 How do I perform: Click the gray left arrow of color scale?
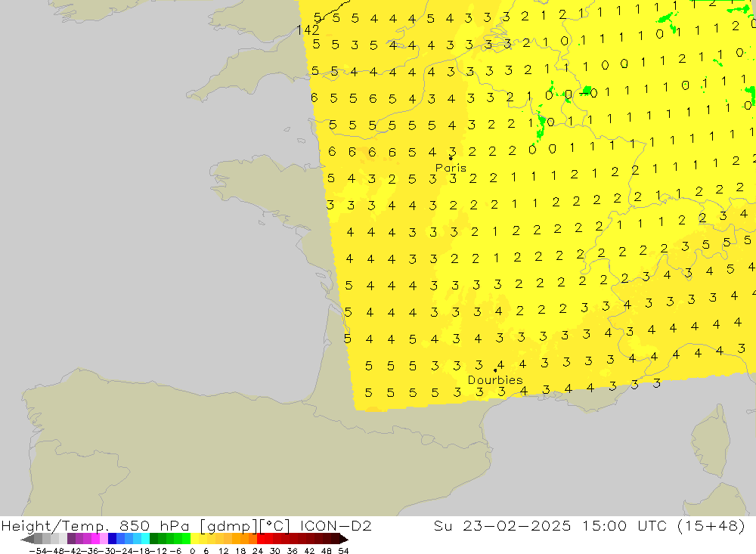pyautogui.click(x=27, y=539)
